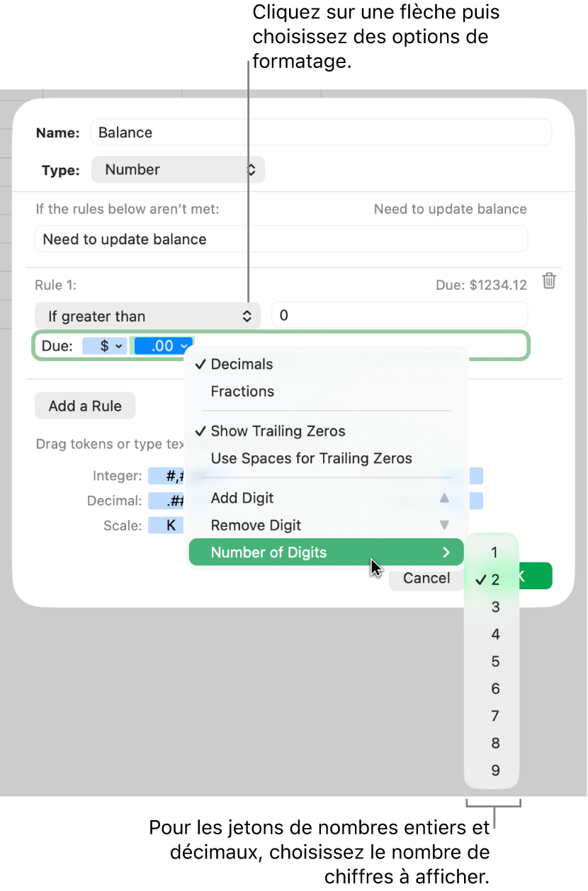The image size is (588, 891).
Task: Select the #,# Integer token
Action: pos(165,476)
